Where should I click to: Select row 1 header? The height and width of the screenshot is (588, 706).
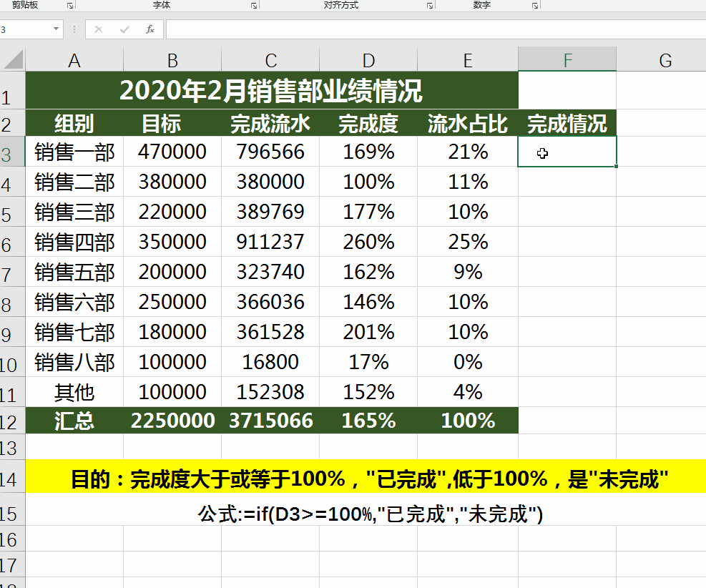click(12, 90)
